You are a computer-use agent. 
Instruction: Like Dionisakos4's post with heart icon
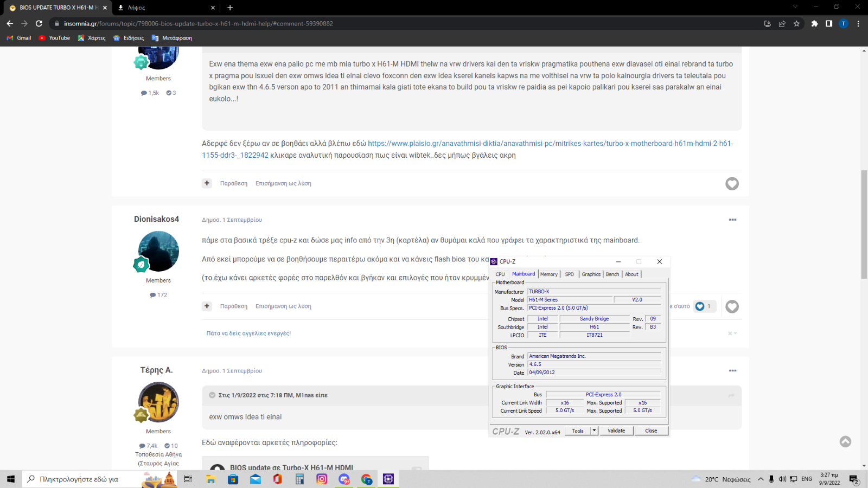coord(732,306)
